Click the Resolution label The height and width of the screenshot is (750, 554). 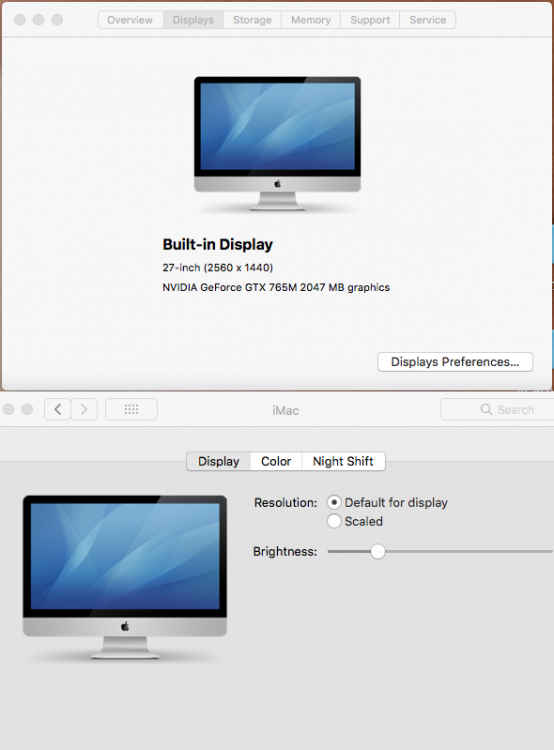tap(286, 503)
